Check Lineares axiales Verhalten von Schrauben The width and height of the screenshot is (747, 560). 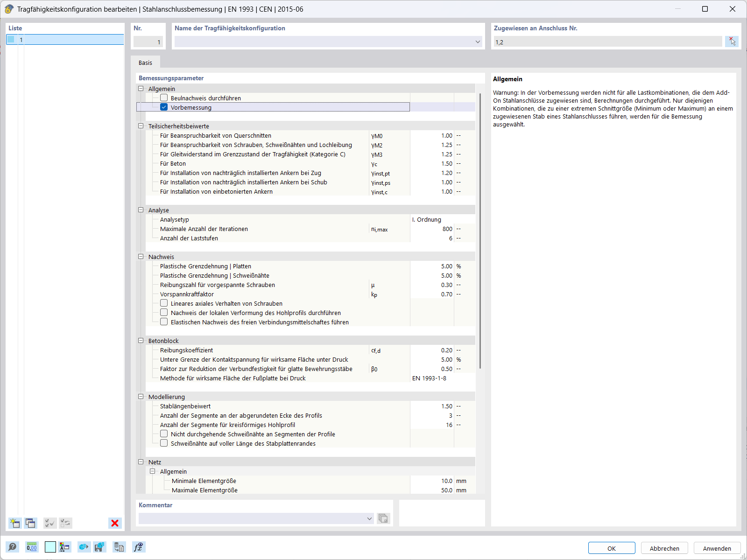tap(164, 303)
